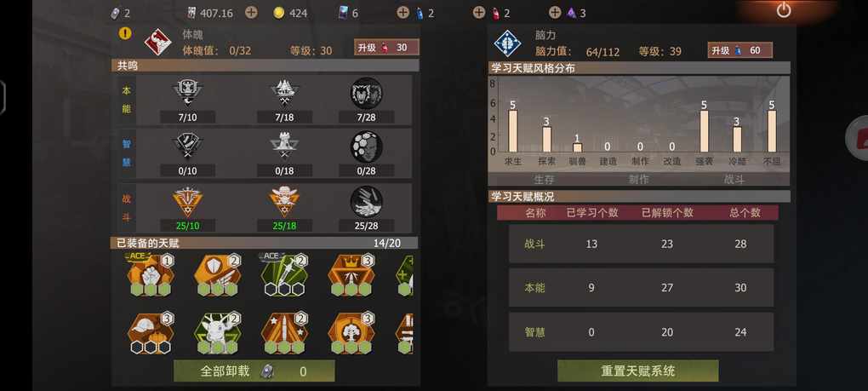Click 升级 button costing 30 red potions

[x=386, y=48]
